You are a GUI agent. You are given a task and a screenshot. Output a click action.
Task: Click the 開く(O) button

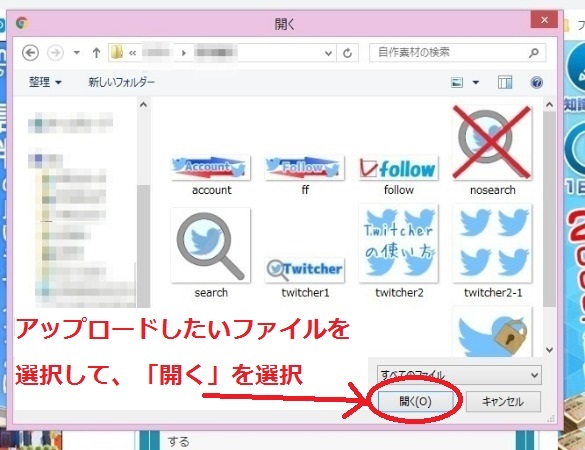415,401
